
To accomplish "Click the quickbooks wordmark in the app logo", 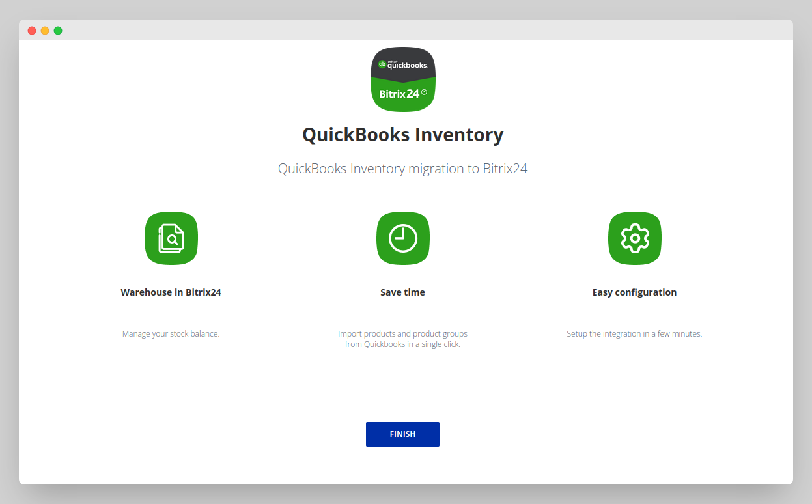I will pyautogui.click(x=407, y=65).
